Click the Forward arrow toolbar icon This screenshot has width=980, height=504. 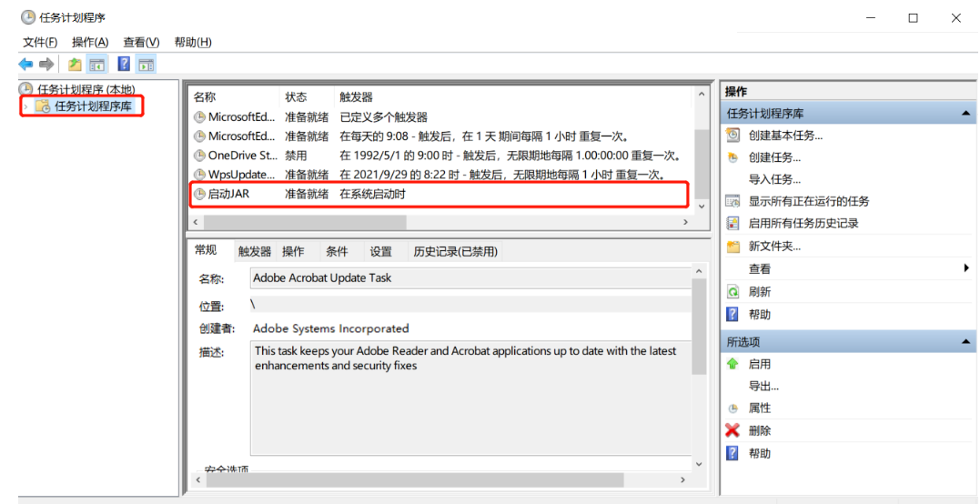(x=46, y=64)
